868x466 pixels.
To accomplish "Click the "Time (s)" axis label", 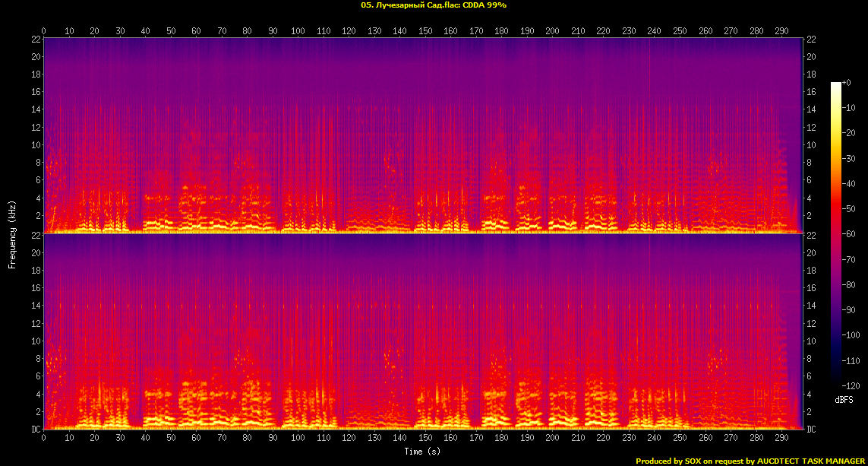I will click(423, 452).
